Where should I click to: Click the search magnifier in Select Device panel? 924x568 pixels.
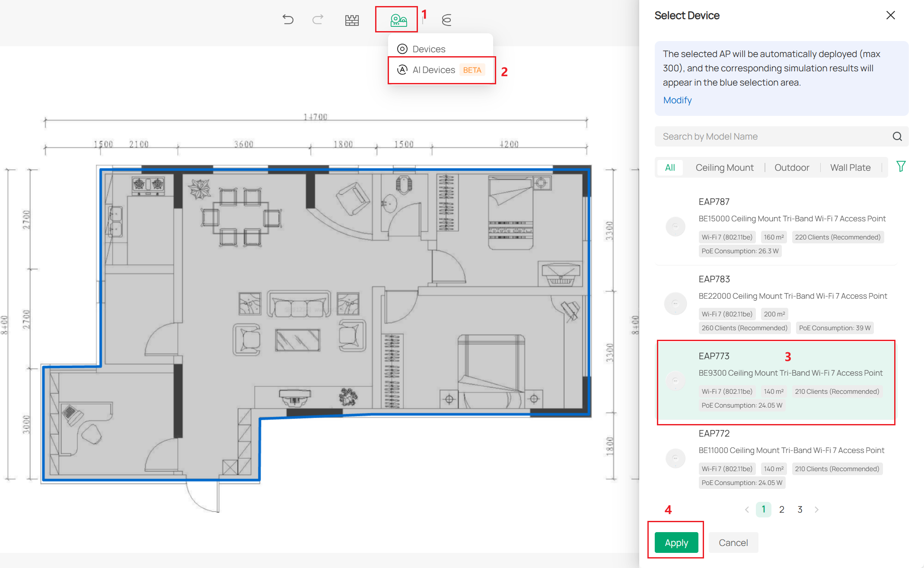pos(897,136)
